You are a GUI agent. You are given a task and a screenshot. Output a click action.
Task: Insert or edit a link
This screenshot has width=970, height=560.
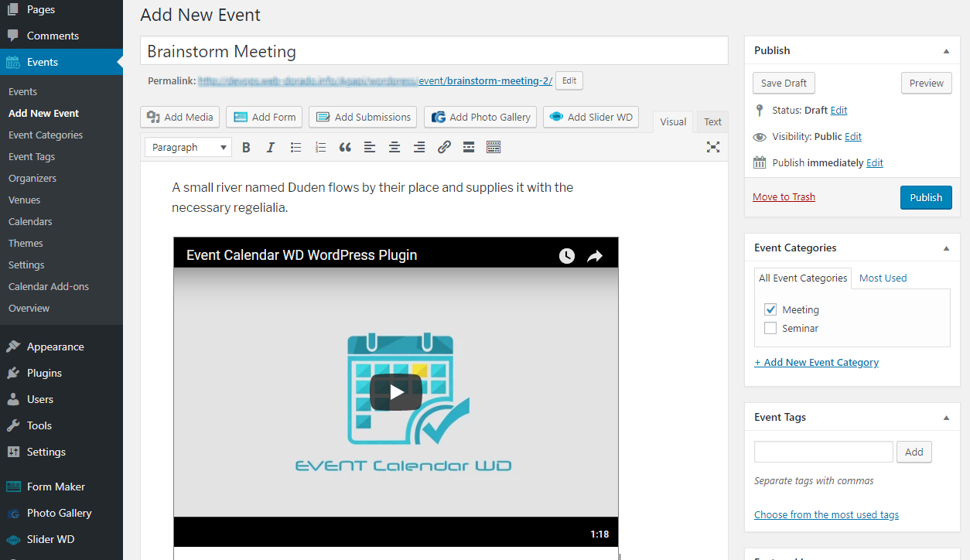point(444,147)
